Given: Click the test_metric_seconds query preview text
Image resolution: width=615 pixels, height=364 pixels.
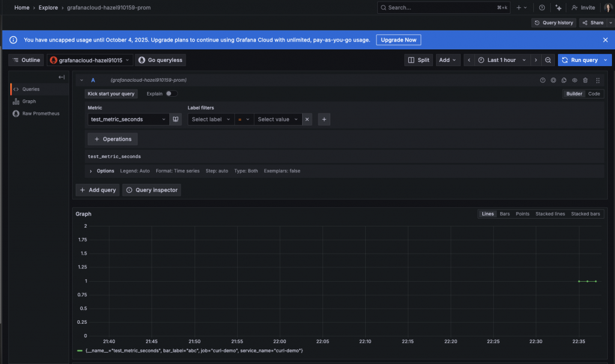Looking at the screenshot, I should click(114, 157).
